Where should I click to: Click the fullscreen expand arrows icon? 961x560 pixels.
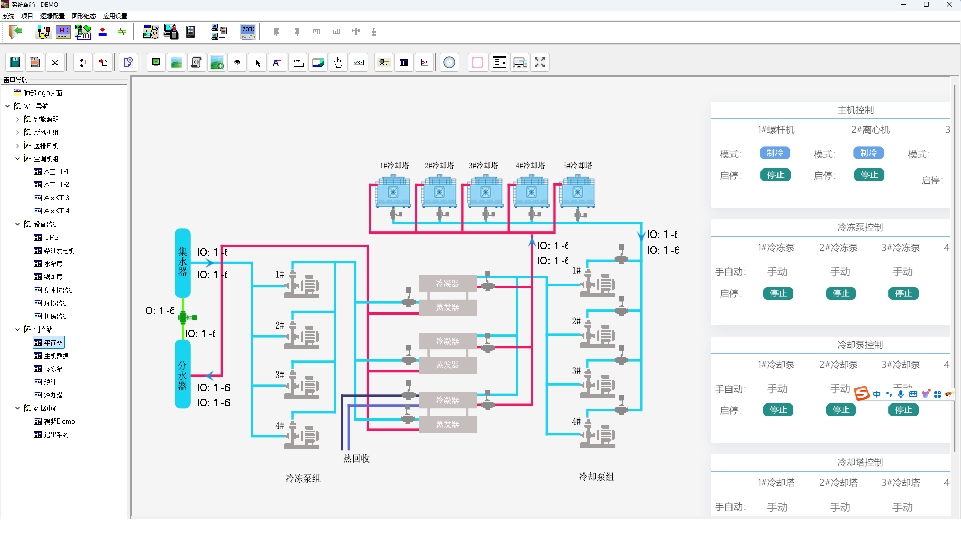pyautogui.click(x=540, y=62)
